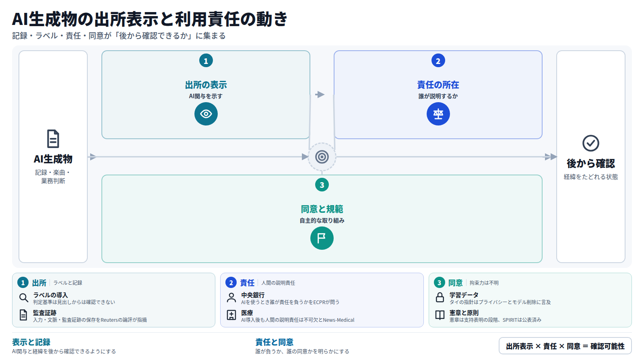Click the 自主的な取り組み subtitle

322,220
